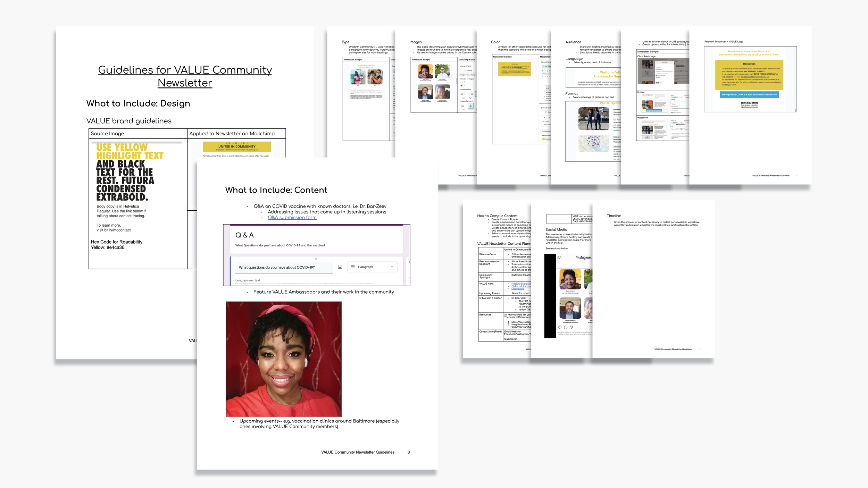Click the 'What to Include: Design' heading
Screen dimensions: 868x488
(x=138, y=103)
